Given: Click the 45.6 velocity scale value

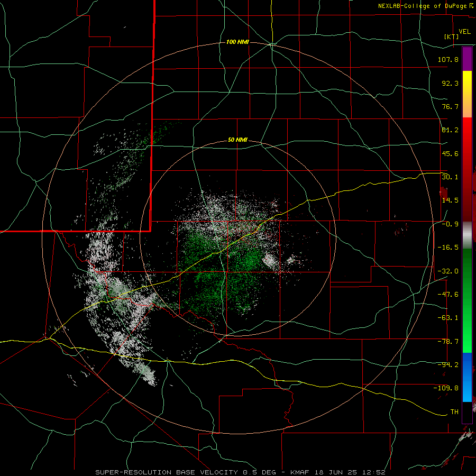Looking at the screenshot, I should [450, 153].
